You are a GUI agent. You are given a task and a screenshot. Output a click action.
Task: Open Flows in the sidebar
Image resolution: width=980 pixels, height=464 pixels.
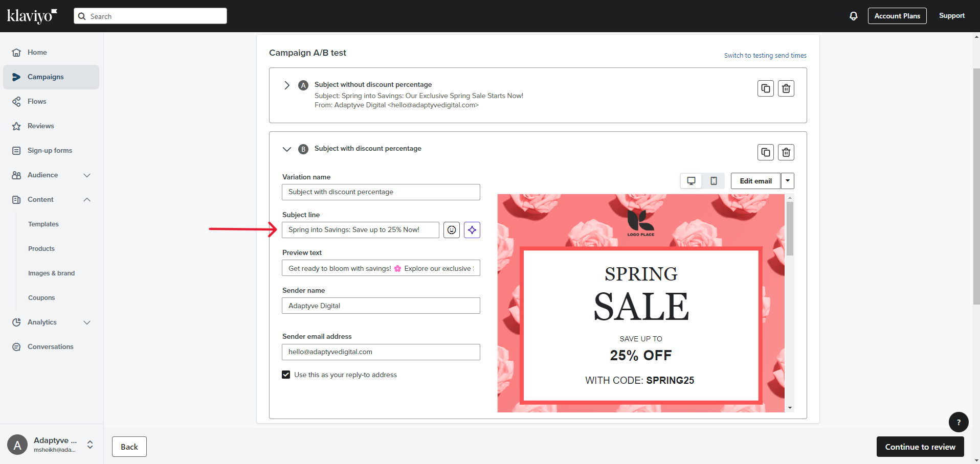37,102
